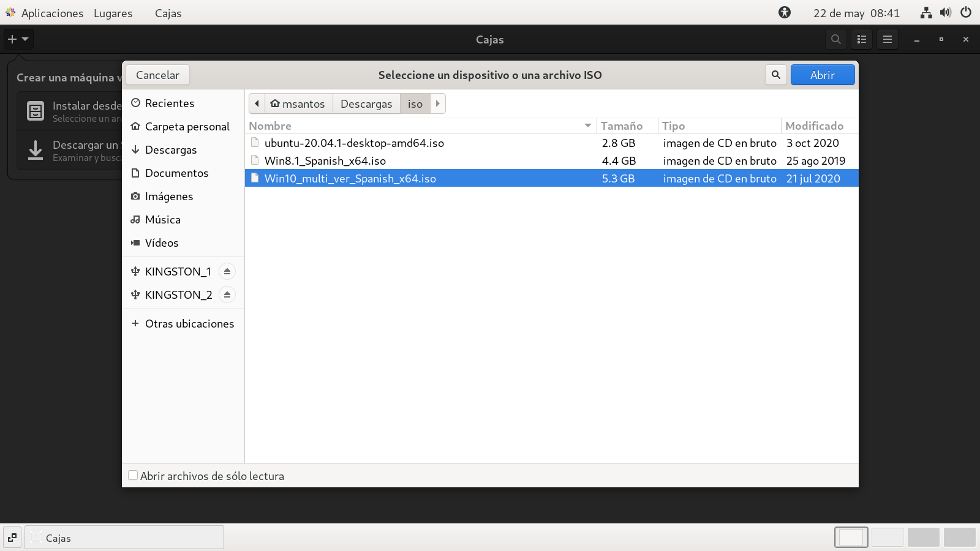Viewport: 980px width, 551px height.
Task: Select ubuntu-20.04.1-desktop-amd64.iso file
Action: point(354,143)
